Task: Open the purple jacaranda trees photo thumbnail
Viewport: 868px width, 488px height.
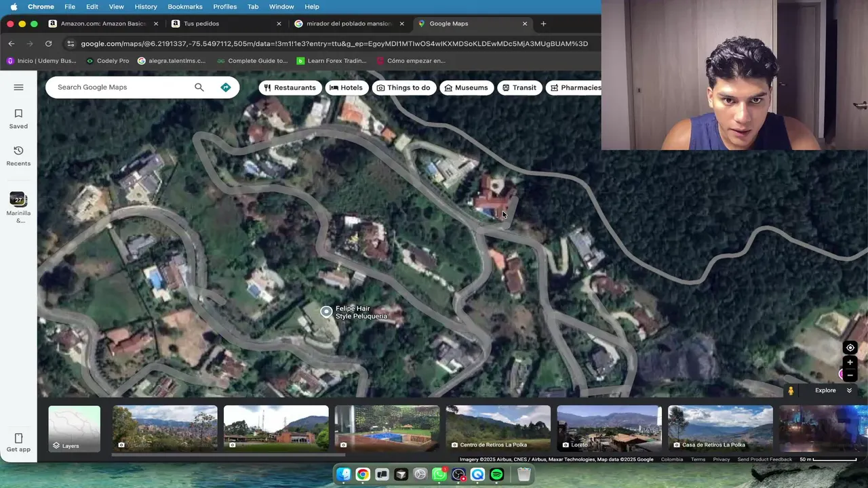Action: tap(165, 428)
